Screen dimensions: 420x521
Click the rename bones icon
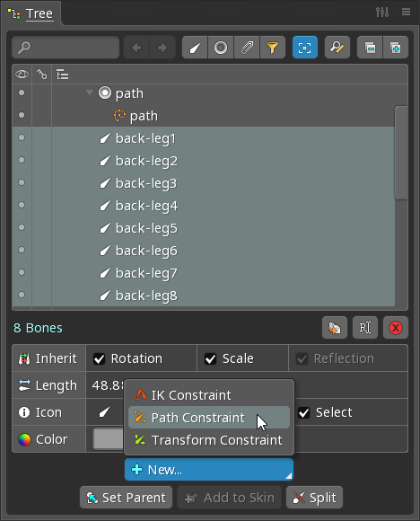[x=365, y=328]
